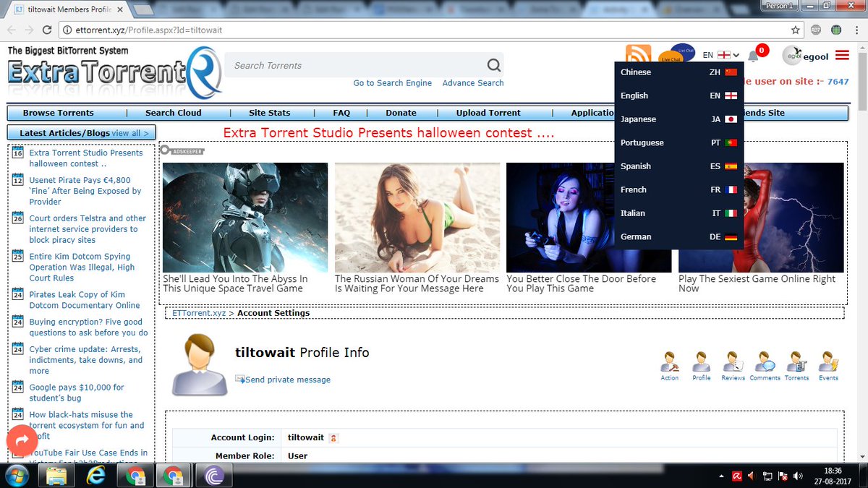Select German from the language menu
The image size is (868, 488).
pos(676,236)
